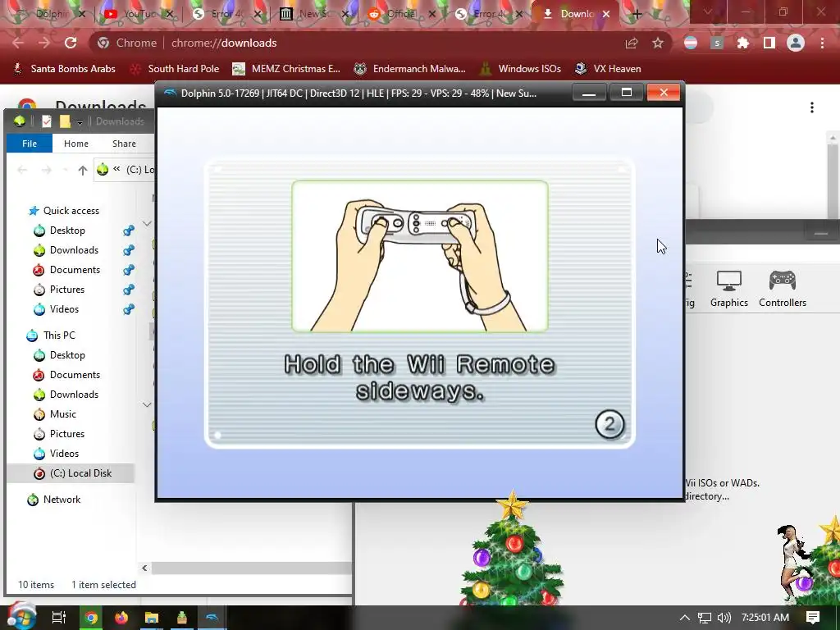Open Chrome tab search chevron
The height and width of the screenshot is (630, 840).
(x=708, y=11)
